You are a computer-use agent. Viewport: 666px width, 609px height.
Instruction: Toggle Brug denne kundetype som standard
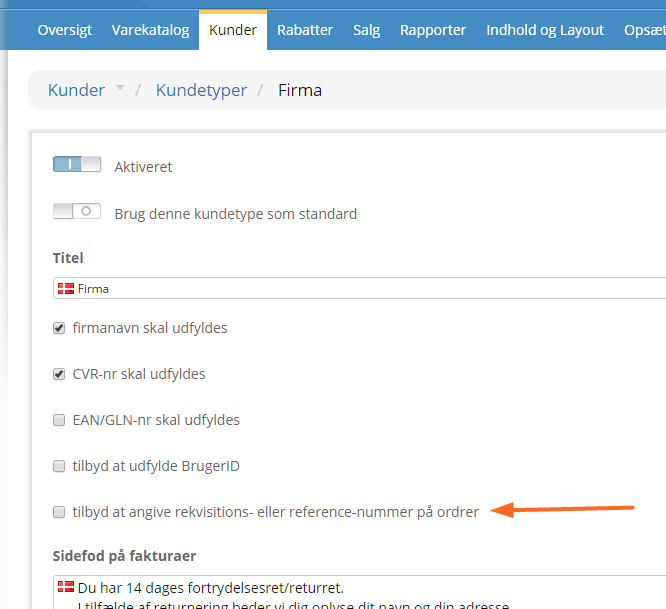pos(77,211)
